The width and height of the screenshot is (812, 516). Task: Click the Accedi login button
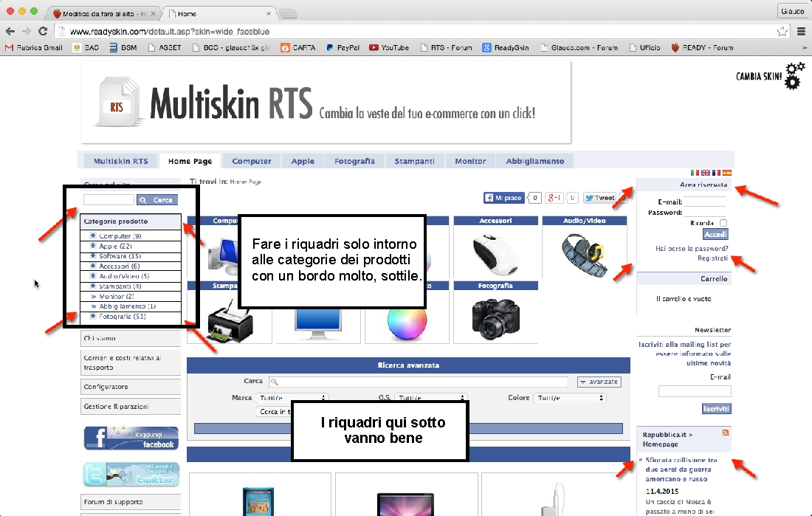715,234
